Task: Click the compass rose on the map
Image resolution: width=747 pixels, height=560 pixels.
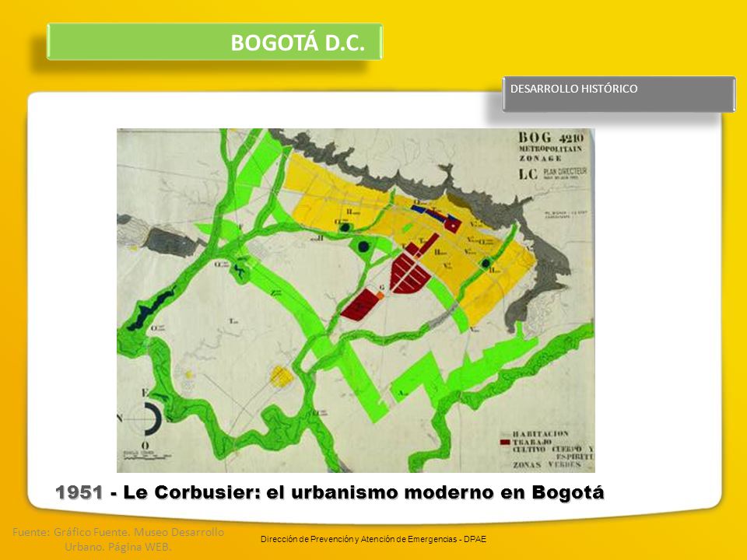Action: [x=145, y=419]
